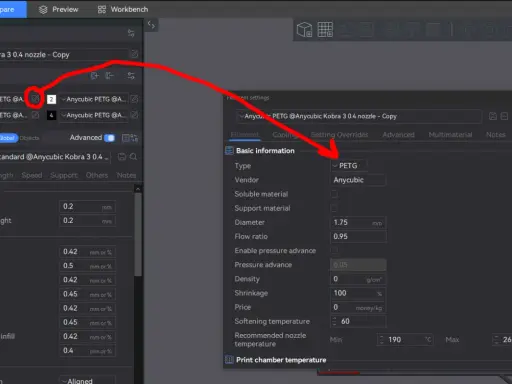Viewport: 512px width, 384px height.
Task: Click edit icon for first left filament
Action: (x=35, y=98)
